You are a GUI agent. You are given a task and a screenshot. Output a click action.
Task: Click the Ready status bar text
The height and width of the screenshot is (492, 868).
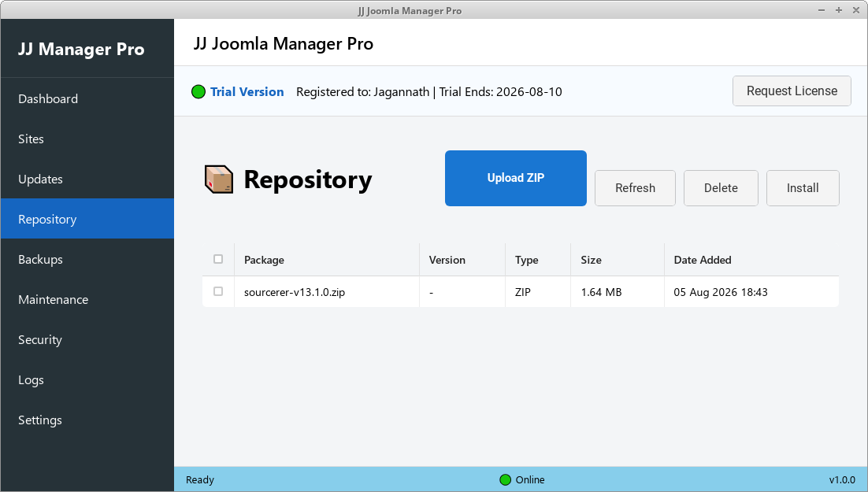coord(200,480)
